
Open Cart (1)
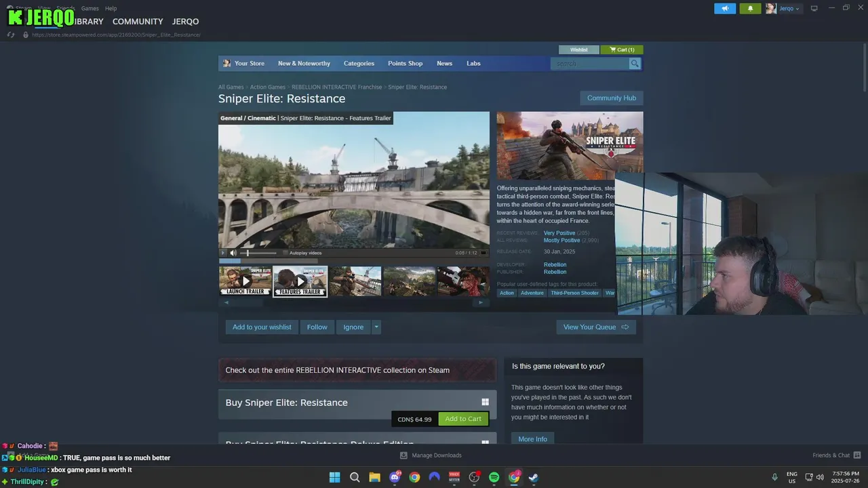point(622,49)
